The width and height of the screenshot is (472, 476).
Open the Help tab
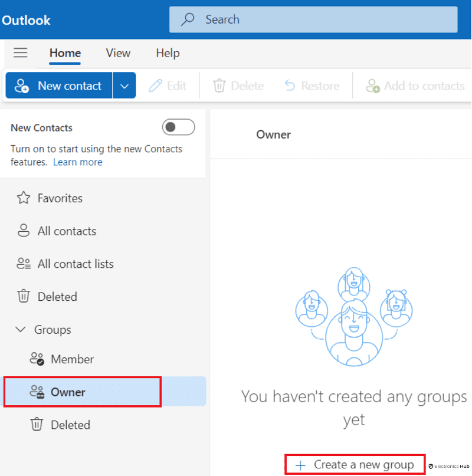point(167,52)
